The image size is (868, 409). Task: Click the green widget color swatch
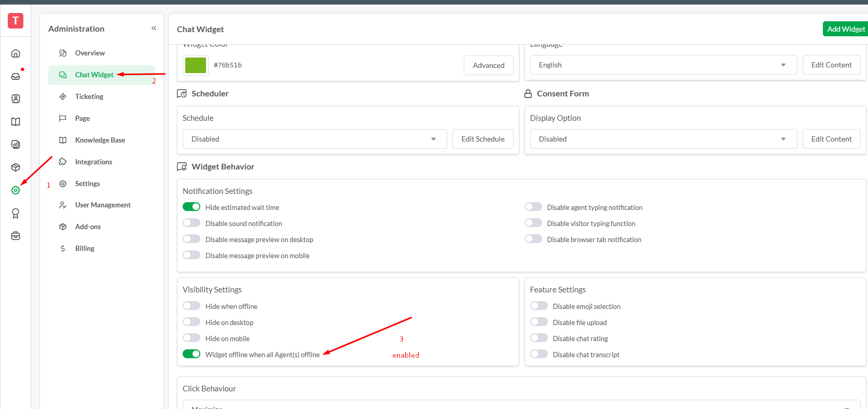pos(196,65)
